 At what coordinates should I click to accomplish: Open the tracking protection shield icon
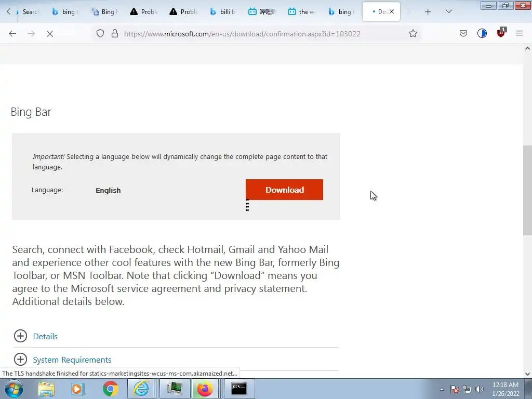[100, 33]
